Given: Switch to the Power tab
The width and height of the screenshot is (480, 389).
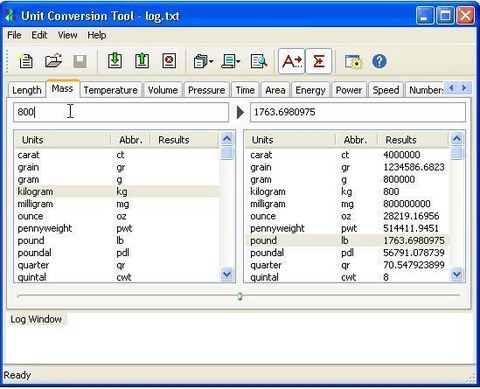Looking at the screenshot, I should (349, 90).
